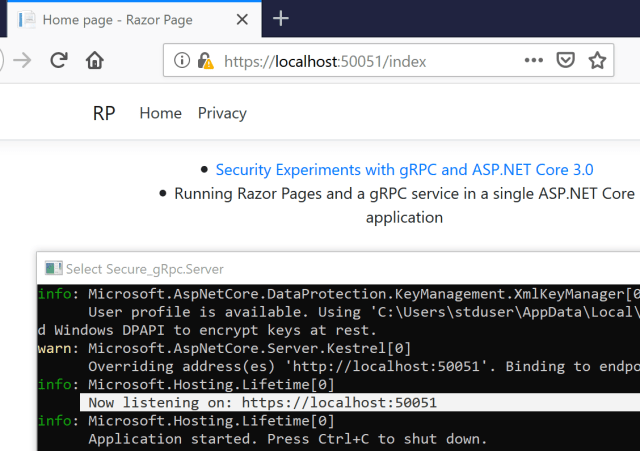Open a new tab with plus icon
This screenshot has width=640, height=451.
coord(281,18)
